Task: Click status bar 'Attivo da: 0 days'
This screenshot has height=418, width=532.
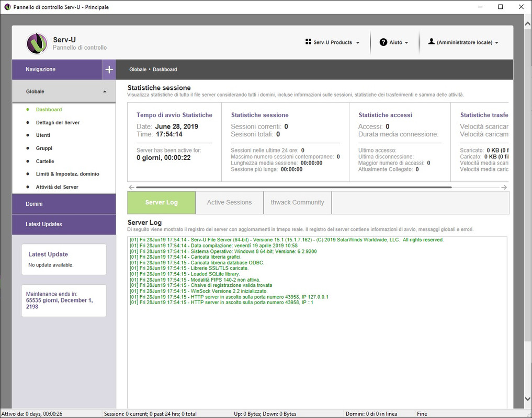Action: point(32,414)
